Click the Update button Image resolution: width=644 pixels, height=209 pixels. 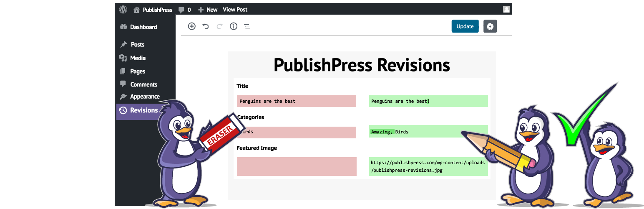point(465,26)
